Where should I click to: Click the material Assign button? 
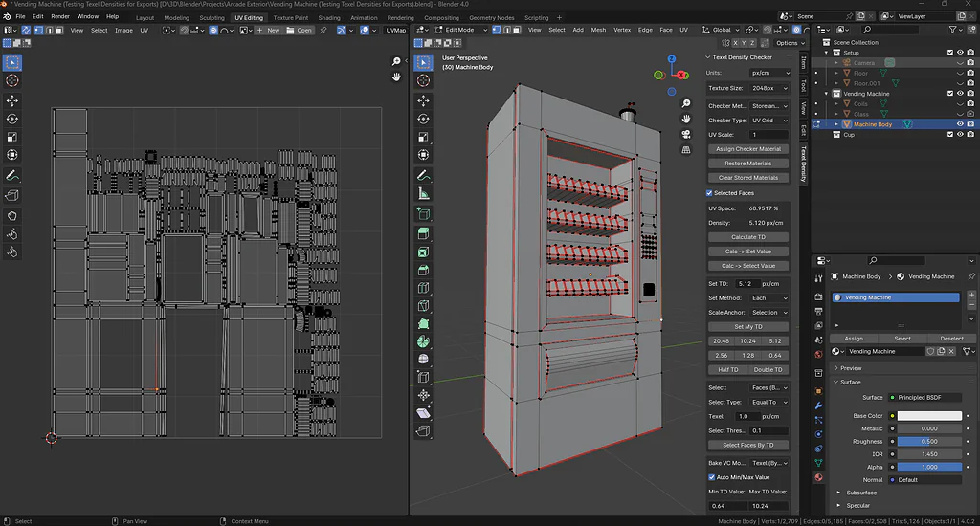tap(853, 339)
